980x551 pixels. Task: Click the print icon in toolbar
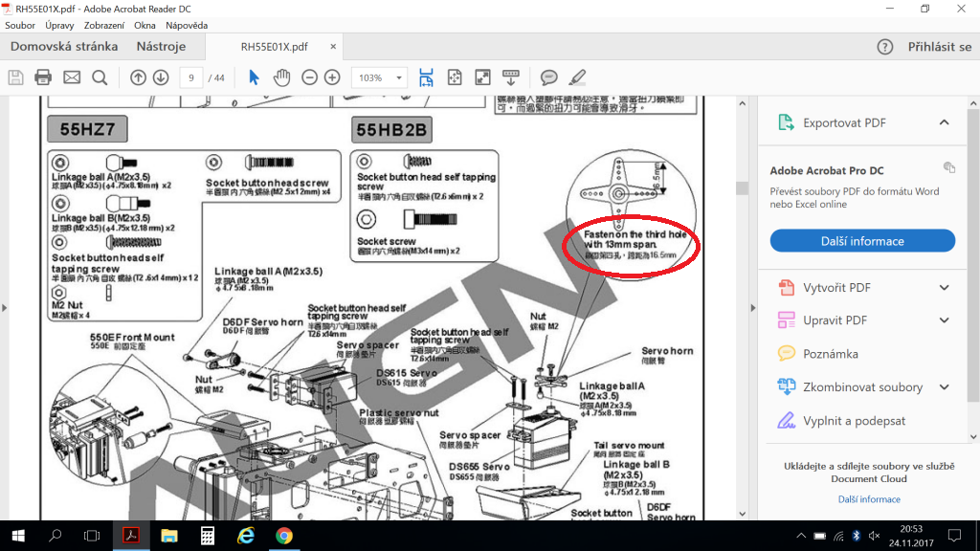pos(43,77)
